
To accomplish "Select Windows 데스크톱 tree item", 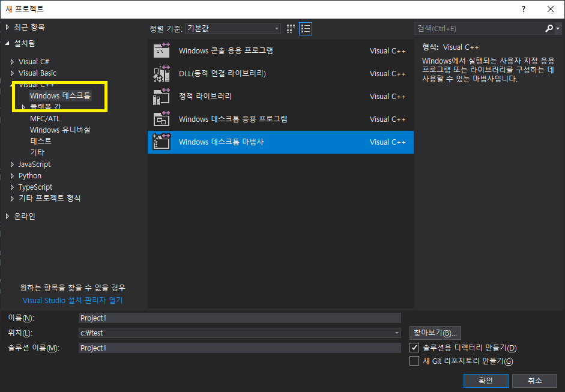I will tap(60, 95).
